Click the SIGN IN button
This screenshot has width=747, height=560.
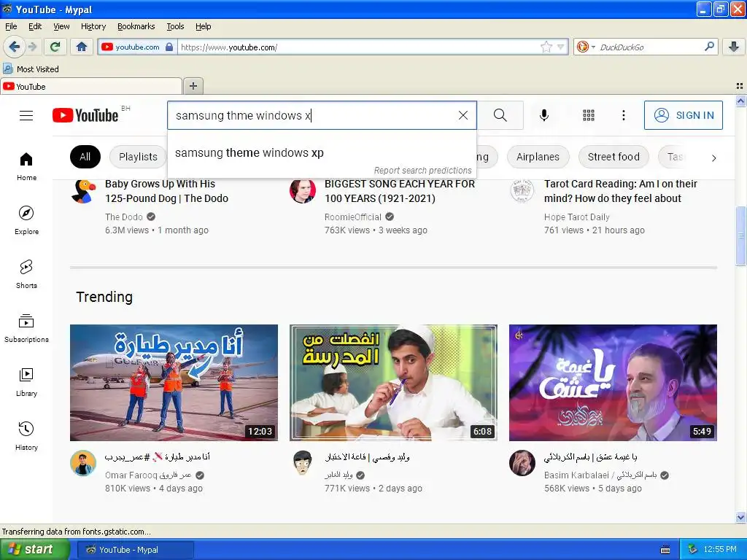[683, 115]
